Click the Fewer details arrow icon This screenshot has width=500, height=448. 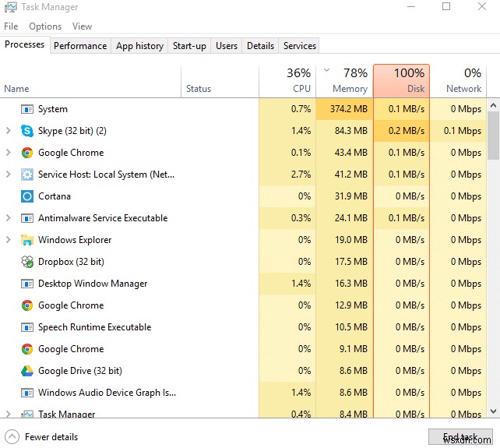click(x=12, y=437)
